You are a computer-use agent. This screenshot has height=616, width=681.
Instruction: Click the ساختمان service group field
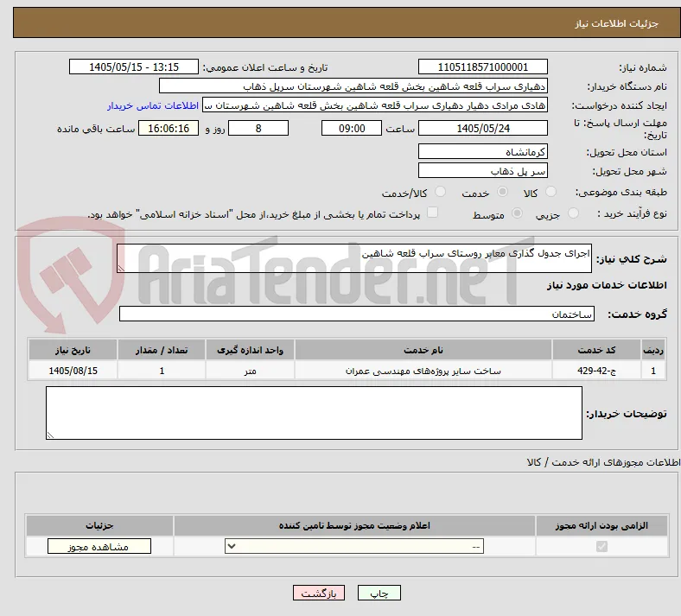point(357,314)
